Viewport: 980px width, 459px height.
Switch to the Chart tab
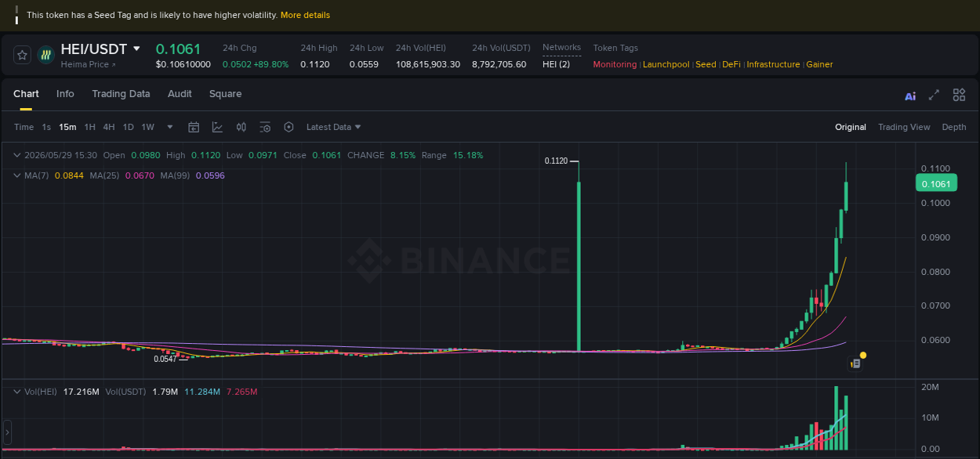(26, 94)
